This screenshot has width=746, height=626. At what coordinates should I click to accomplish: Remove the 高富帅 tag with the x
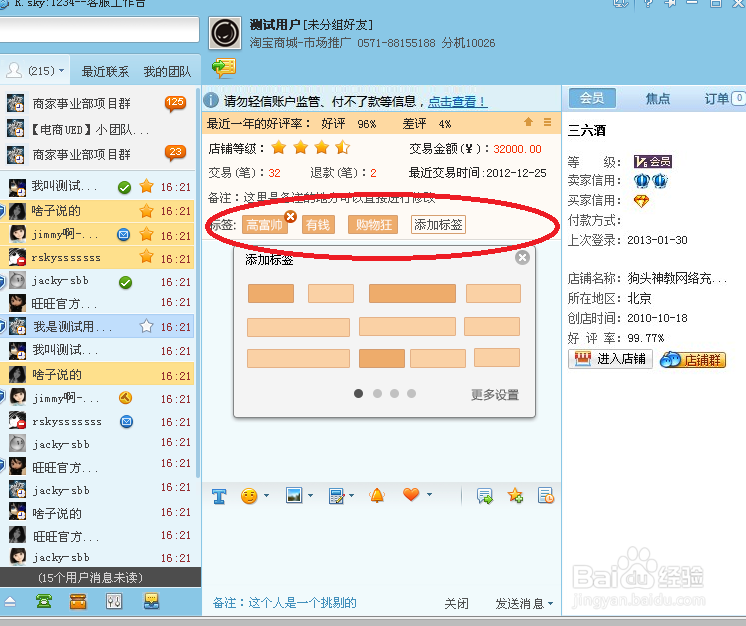290,217
